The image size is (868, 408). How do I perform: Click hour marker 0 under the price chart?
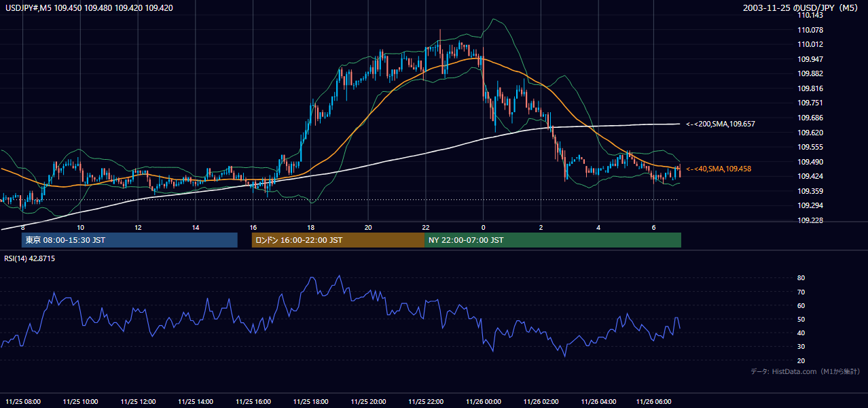(483, 227)
